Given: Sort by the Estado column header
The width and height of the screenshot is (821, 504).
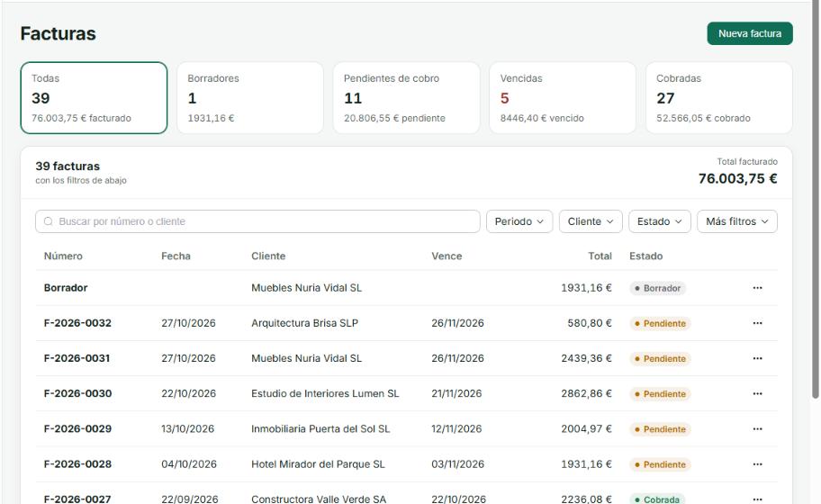Looking at the screenshot, I should click(645, 256).
